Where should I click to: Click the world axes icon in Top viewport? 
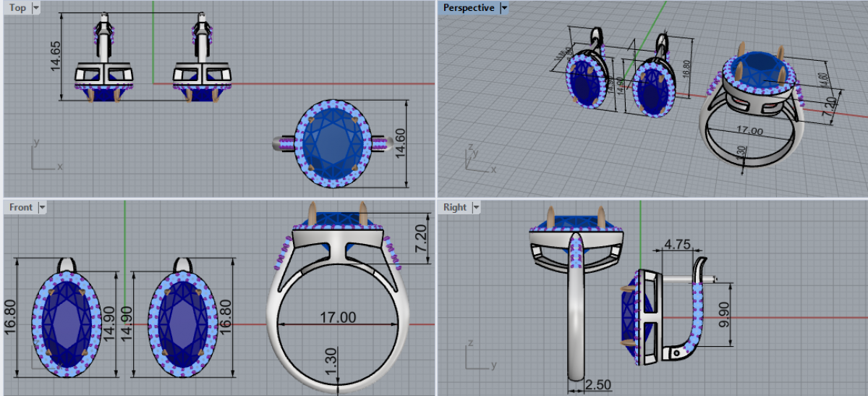pyautogui.click(x=46, y=154)
